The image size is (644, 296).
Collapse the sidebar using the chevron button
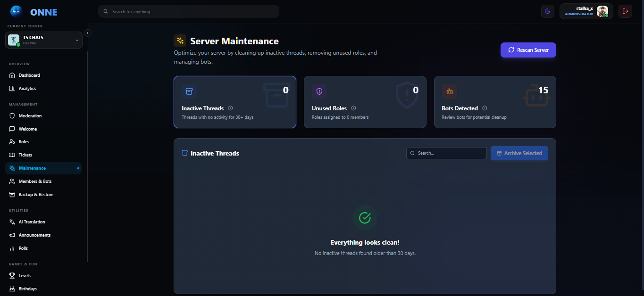87,33
